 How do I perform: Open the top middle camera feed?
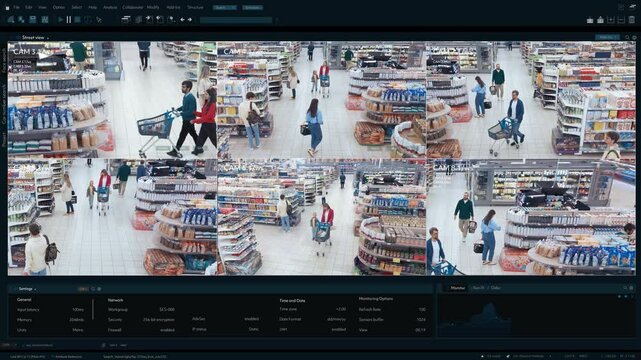tap(322, 99)
